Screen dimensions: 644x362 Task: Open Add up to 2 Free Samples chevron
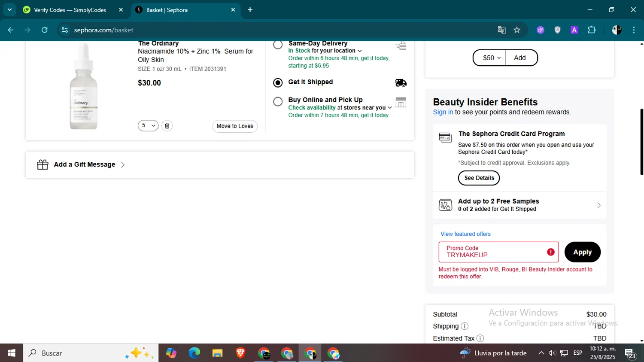(598, 205)
